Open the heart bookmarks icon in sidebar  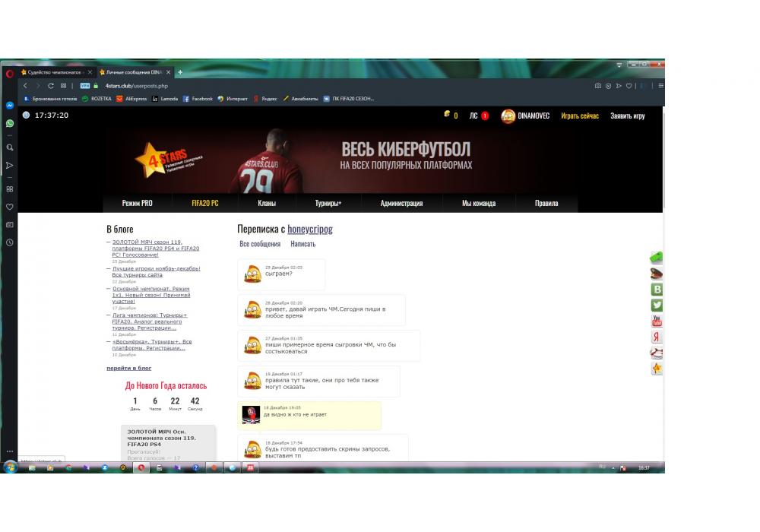pos(10,207)
